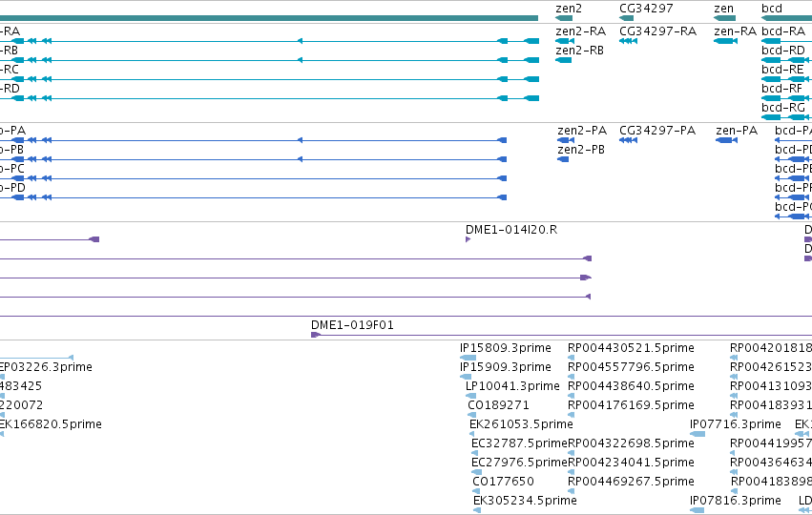Click the CG34297-RA transcript label
The width and height of the screenshot is (812, 515).
coord(657,31)
